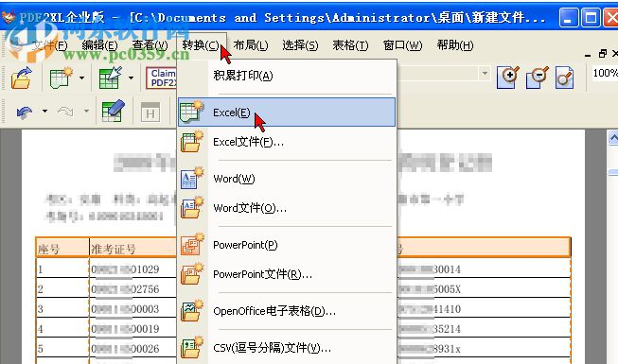618x364 pixels.
Task: Open the toolbar combo box dropdown arrow
Action: 485,74
